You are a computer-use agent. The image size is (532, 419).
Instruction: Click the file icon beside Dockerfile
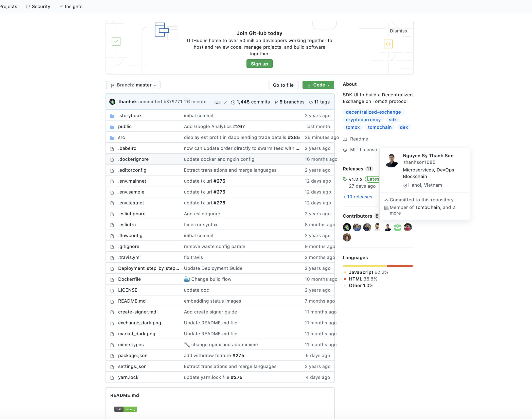tap(112, 280)
